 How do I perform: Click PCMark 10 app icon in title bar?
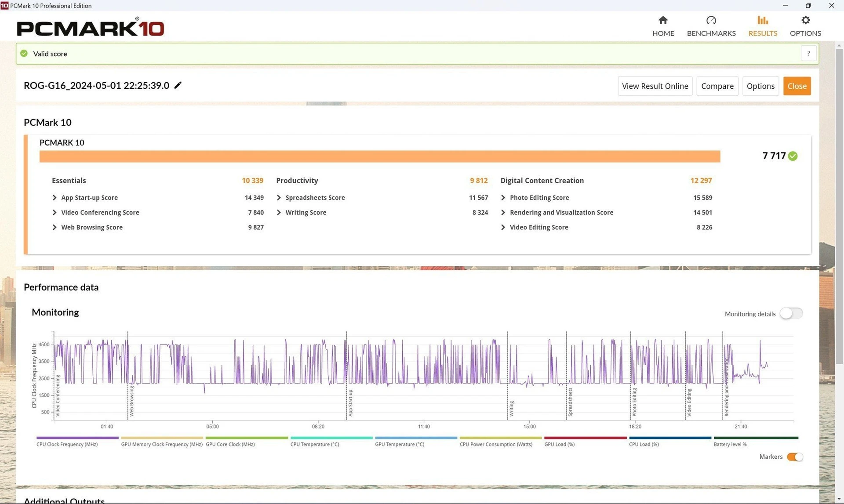[4, 5]
